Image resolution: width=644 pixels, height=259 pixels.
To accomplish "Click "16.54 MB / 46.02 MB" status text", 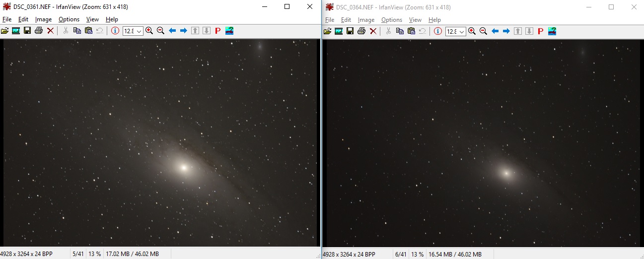I will 455,254.
